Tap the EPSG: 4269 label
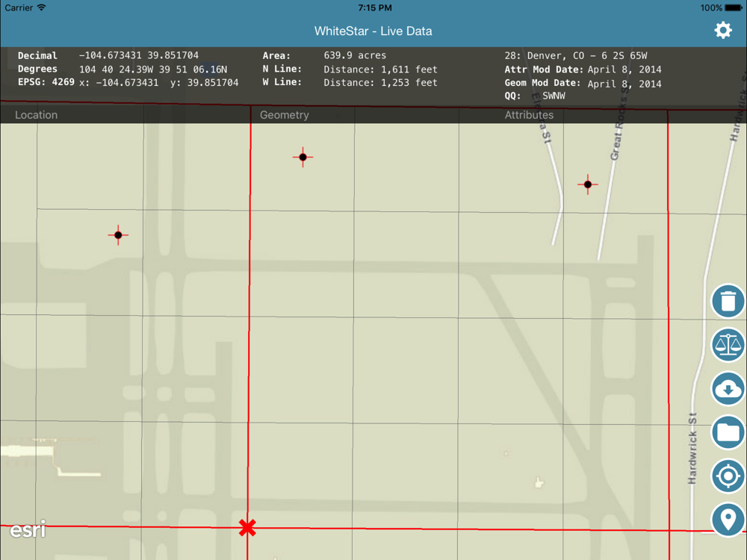The width and height of the screenshot is (747, 560). point(46,82)
